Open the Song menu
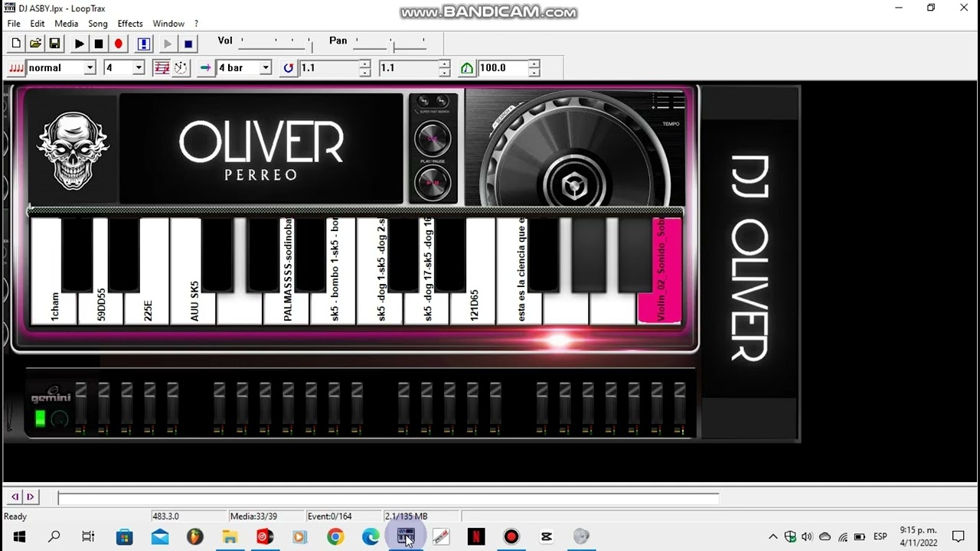Image resolution: width=980 pixels, height=551 pixels. 98,24
